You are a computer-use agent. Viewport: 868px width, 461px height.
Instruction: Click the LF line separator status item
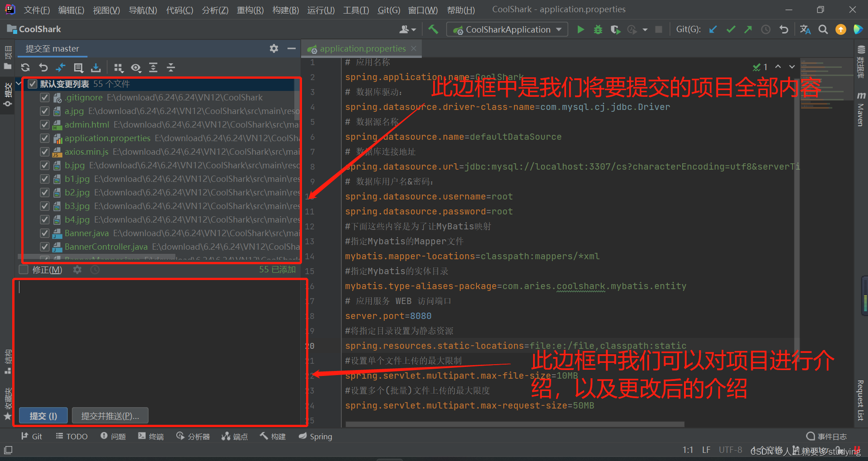point(706,450)
